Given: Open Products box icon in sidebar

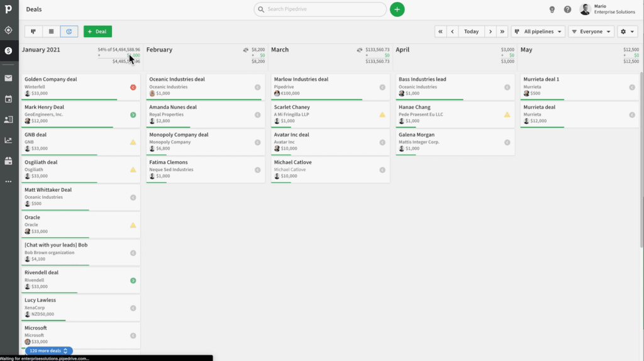Looking at the screenshot, I should 9,161.
